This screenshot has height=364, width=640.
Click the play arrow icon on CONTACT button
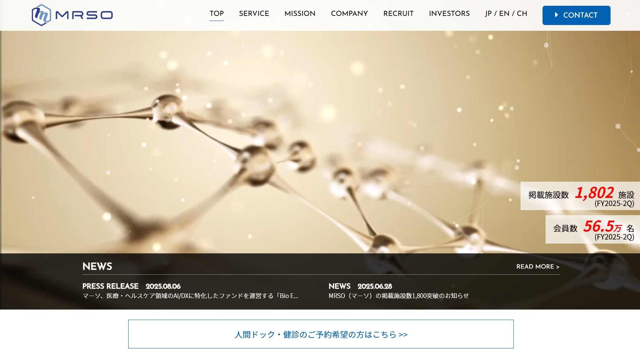pyautogui.click(x=556, y=15)
